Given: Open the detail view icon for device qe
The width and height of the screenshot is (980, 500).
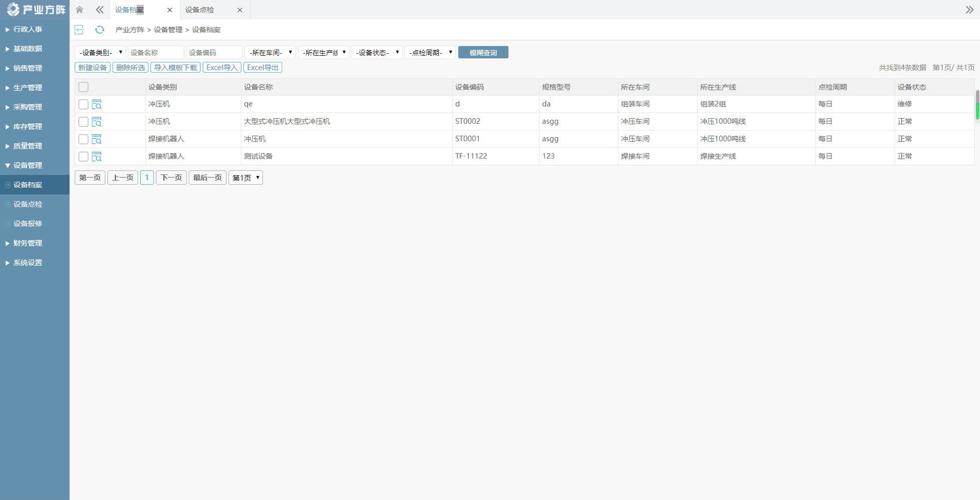Looking at the screenshot, I should 96,104.
